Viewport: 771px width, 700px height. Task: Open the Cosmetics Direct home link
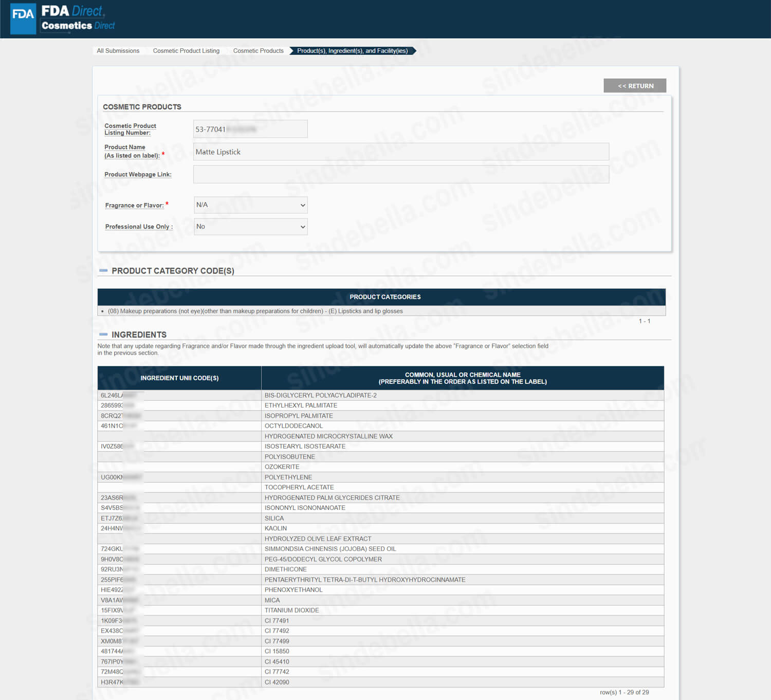point(78,25)
